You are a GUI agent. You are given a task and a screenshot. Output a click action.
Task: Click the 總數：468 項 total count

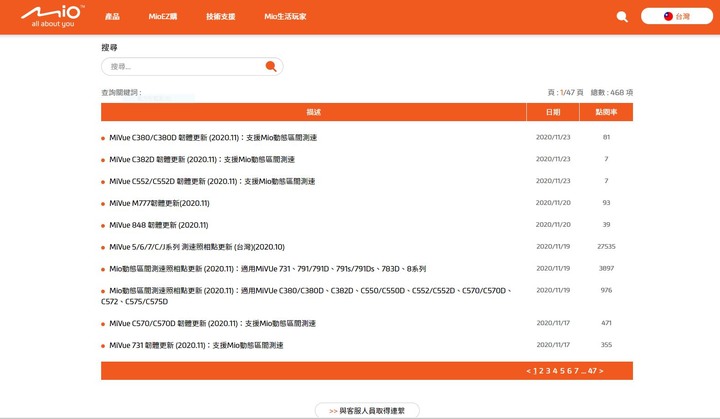tap(612, 92)
